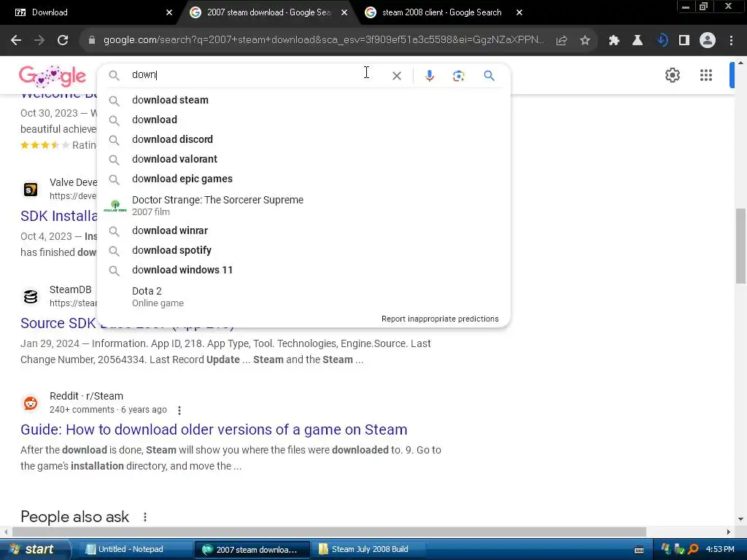Screen dimensions: 747x560
Task: Go back to the previous page
Action: 16,41
